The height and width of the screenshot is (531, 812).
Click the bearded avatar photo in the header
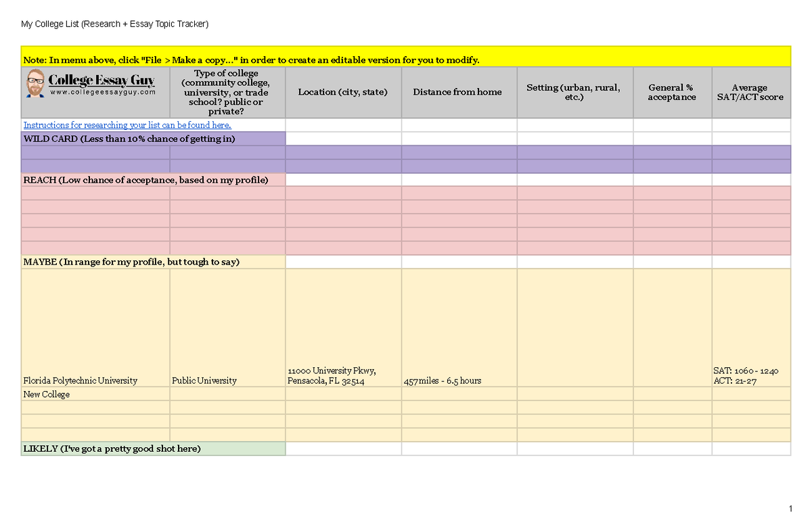(x=35, y=82)
